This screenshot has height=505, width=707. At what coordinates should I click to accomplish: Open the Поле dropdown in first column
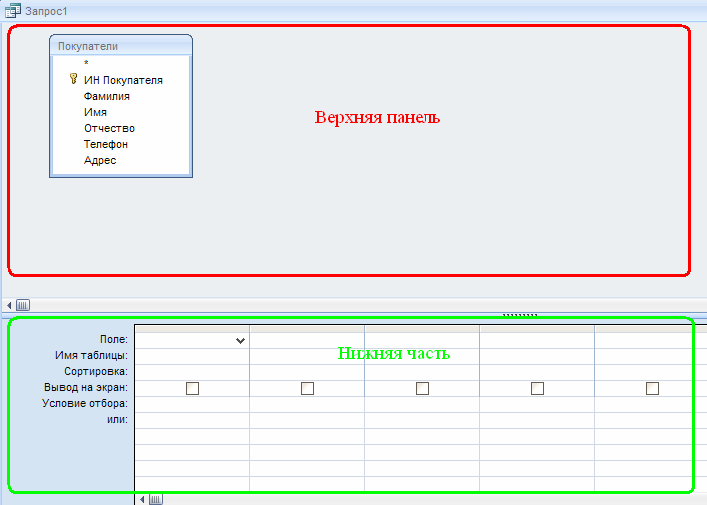tap(240, 340)
